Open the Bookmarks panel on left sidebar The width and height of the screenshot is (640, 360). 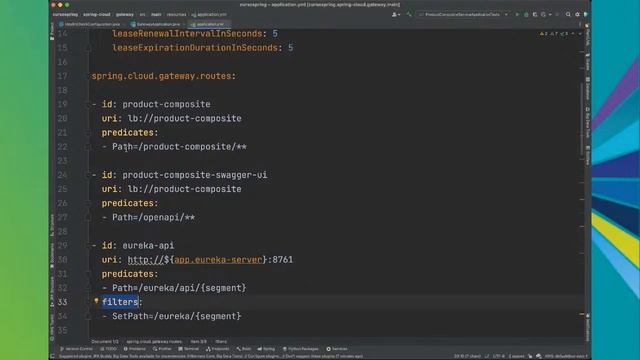pyautogui.click(x=52, y=256)
